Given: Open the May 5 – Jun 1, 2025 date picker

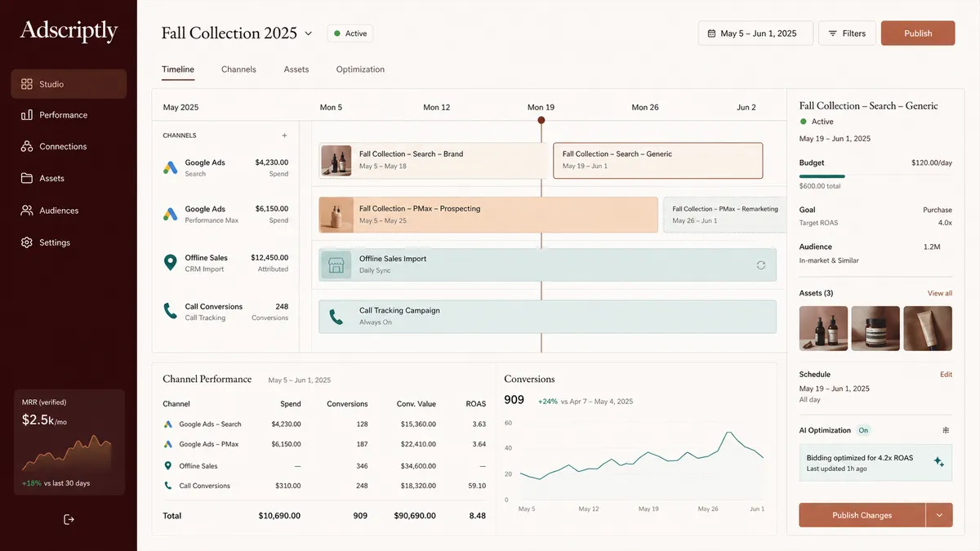Looking at the screenshot, I should point(755,33).
